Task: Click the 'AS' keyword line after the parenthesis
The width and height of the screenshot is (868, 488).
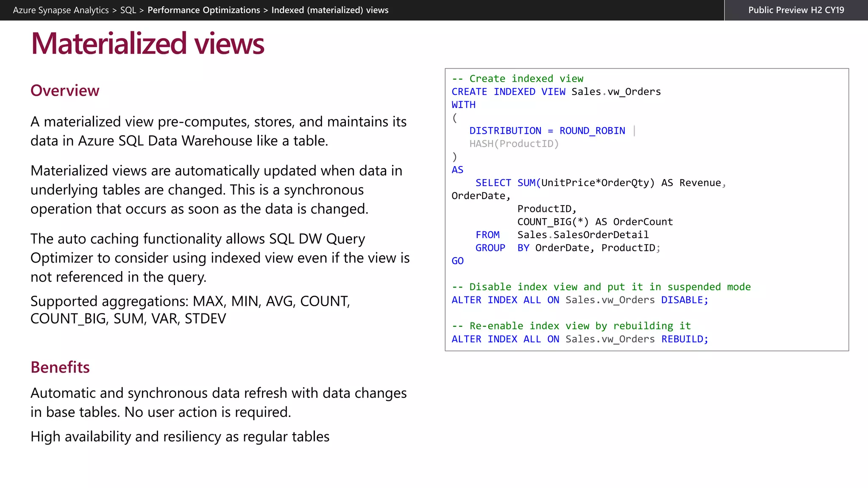Action: pyautogui.click(x=457, y=170)
